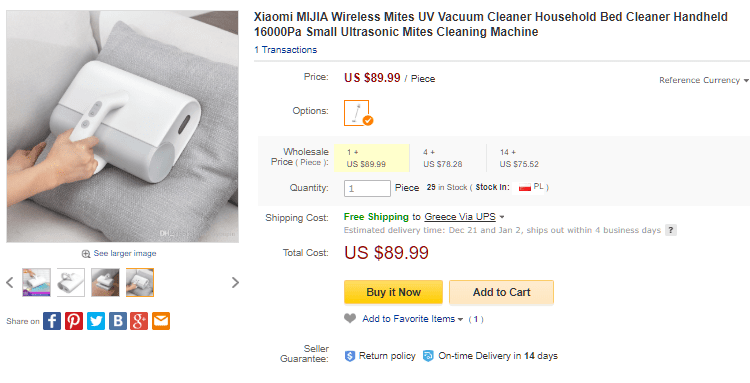Click the Quantity input field
Image resolution: width=750 pixels, height=383 pixels.
click(x=367, y=188)
